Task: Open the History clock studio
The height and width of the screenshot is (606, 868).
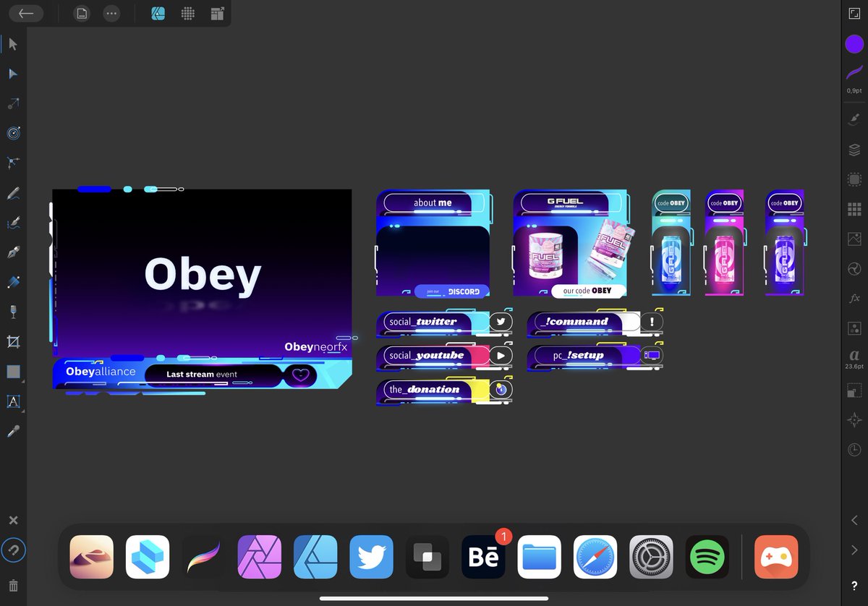Action: 854,450
